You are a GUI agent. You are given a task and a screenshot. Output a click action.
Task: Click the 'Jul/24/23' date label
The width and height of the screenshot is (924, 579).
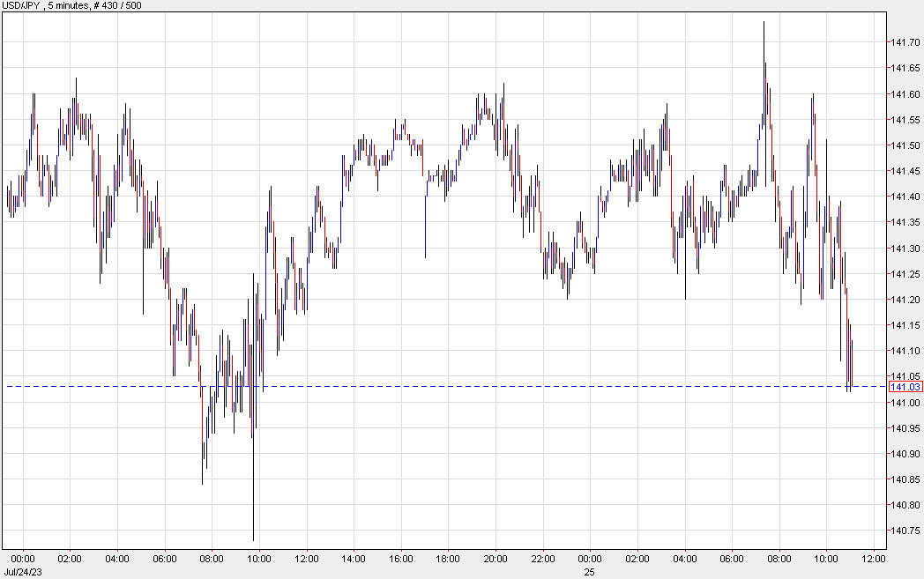pos(22,571)
